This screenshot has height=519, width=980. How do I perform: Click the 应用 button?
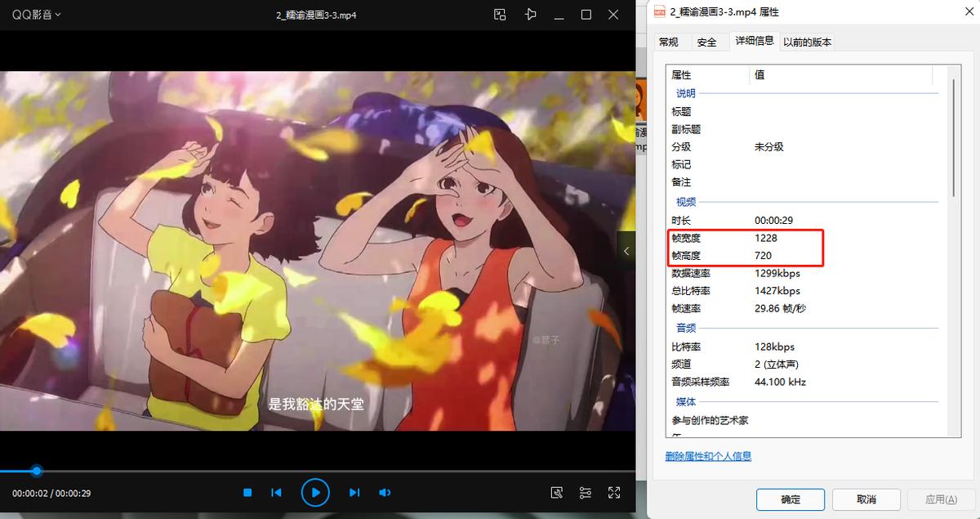coord(940,499)
